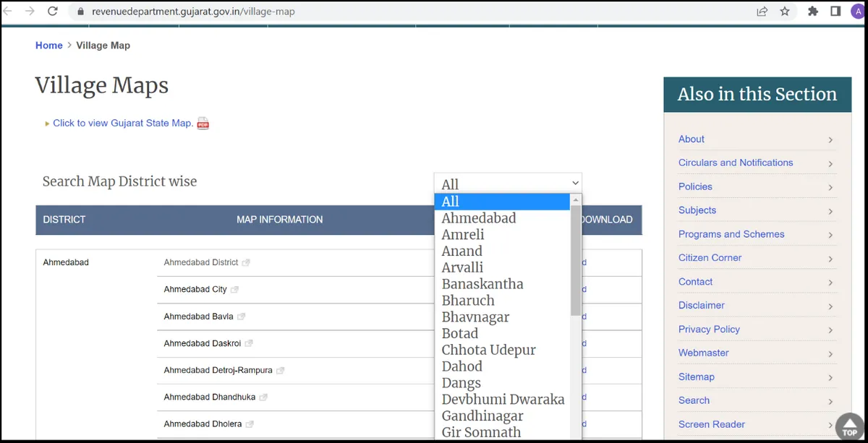The image size is (868, 443).
Task: Open the browser extensions puzzle icon
Action: click(x=813, y=11)
